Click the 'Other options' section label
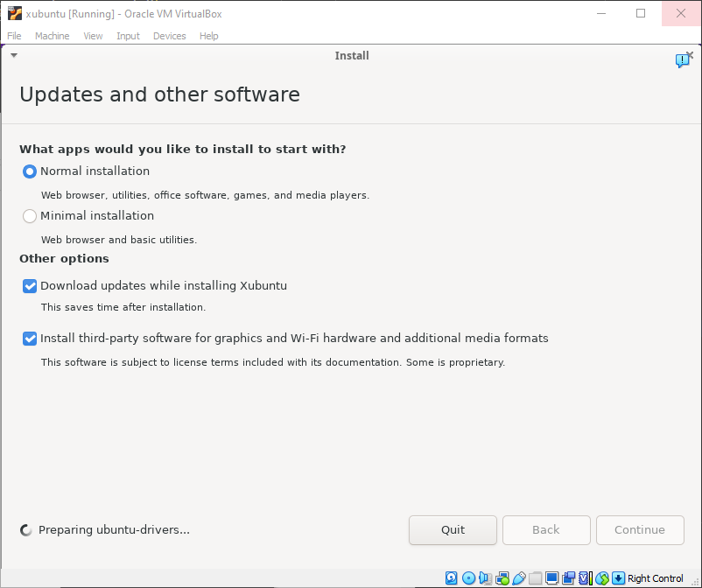702x588 pixels. [64, 259]
